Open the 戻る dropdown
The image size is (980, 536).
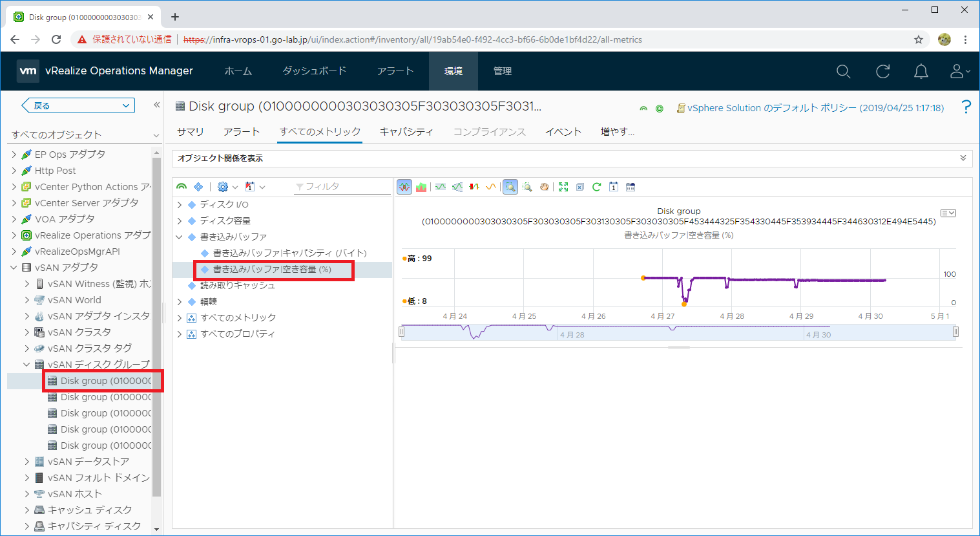tap(78, 105)
